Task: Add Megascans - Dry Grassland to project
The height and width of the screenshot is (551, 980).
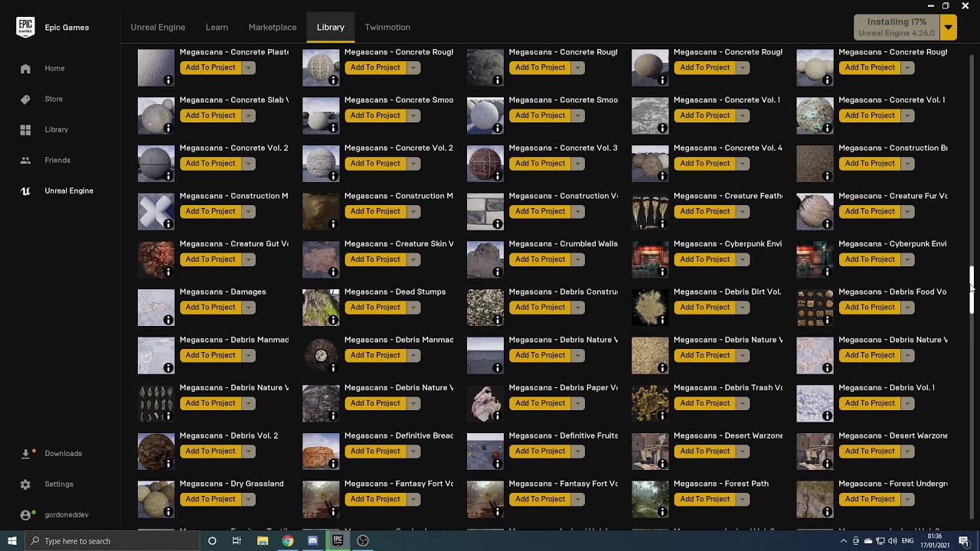Action: point(211,499)
